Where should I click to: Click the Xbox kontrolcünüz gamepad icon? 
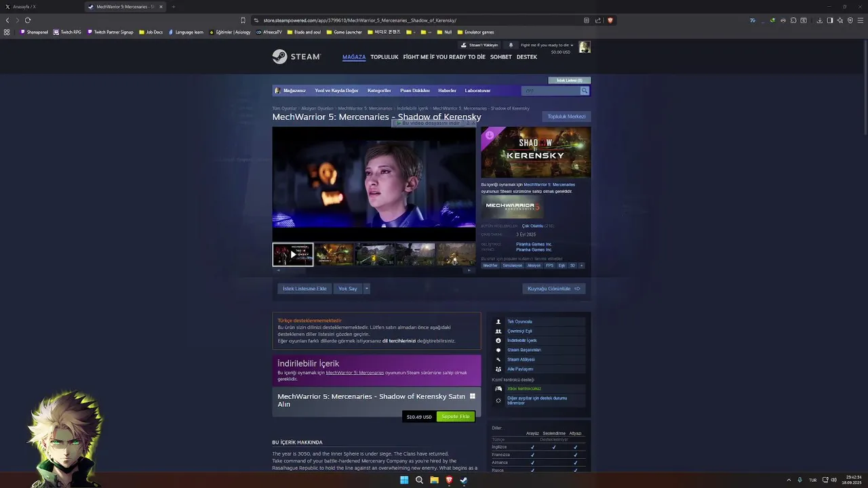498,389
